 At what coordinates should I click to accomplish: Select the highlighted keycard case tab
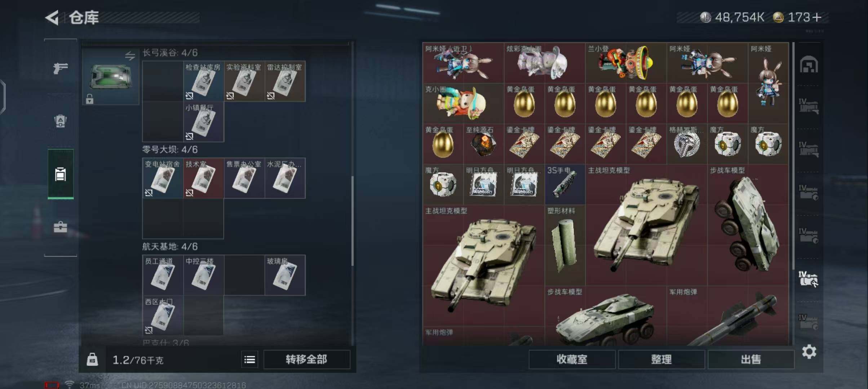click(61, 174)
